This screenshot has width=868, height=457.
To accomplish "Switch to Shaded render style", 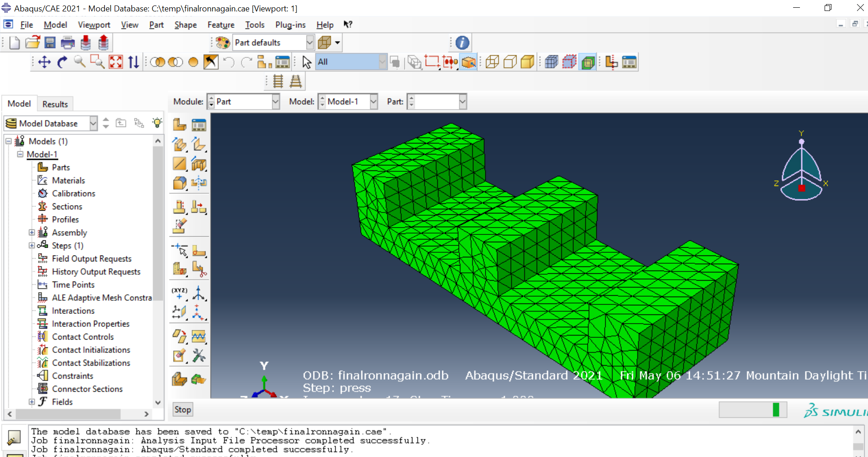I will pos(527,62).
